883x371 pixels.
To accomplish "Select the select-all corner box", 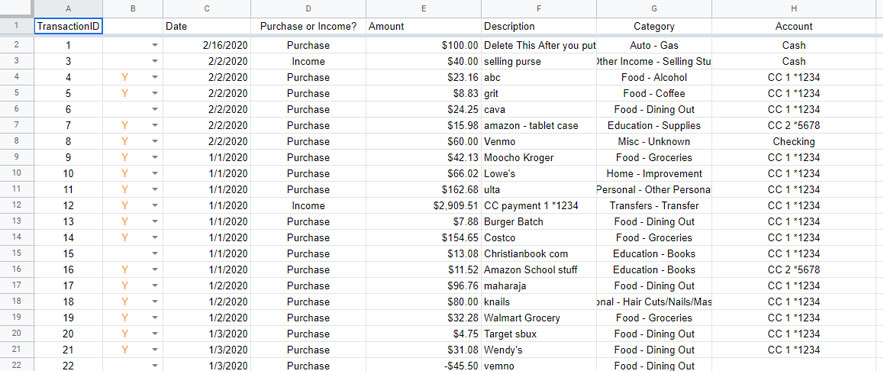I will tap(16, 8).
